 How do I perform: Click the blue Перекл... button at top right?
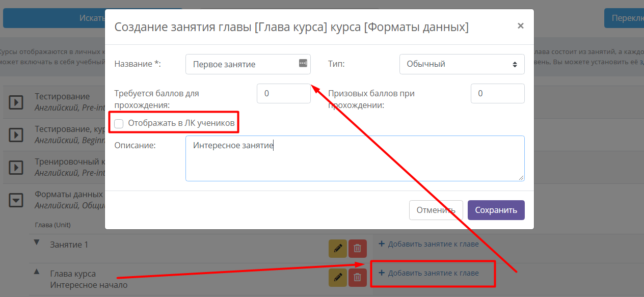click(624, 18)
